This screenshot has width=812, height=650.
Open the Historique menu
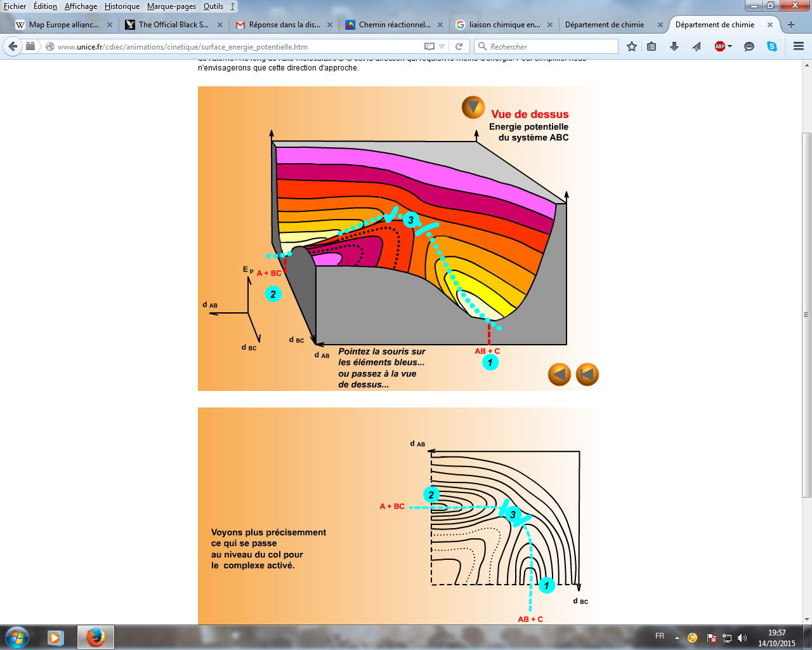[x=122, y=6]
